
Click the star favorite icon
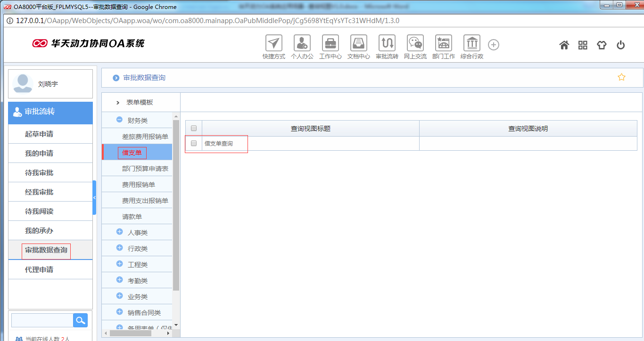click(x=621, y=77)
